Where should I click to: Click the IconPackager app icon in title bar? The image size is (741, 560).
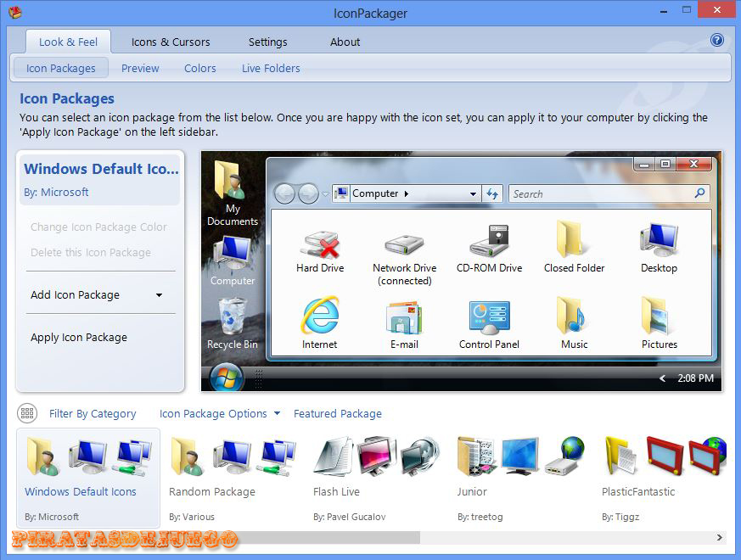tap(14, 12)
